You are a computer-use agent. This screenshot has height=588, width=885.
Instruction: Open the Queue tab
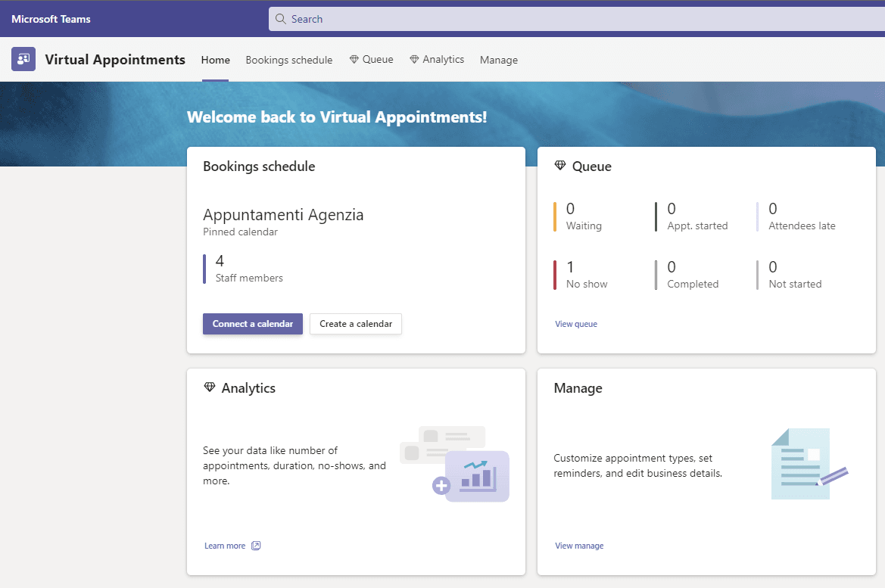pyautogui.click(x=372, y=59)
